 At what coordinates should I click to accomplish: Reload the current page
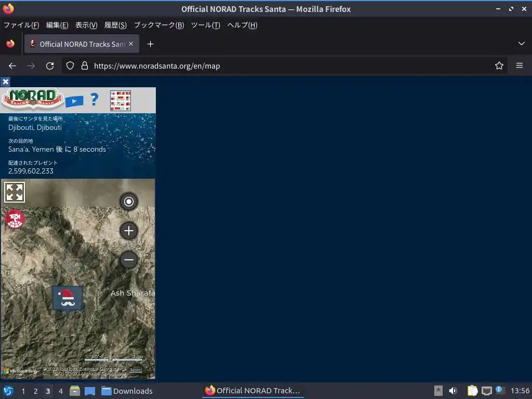tap(50, 66)
